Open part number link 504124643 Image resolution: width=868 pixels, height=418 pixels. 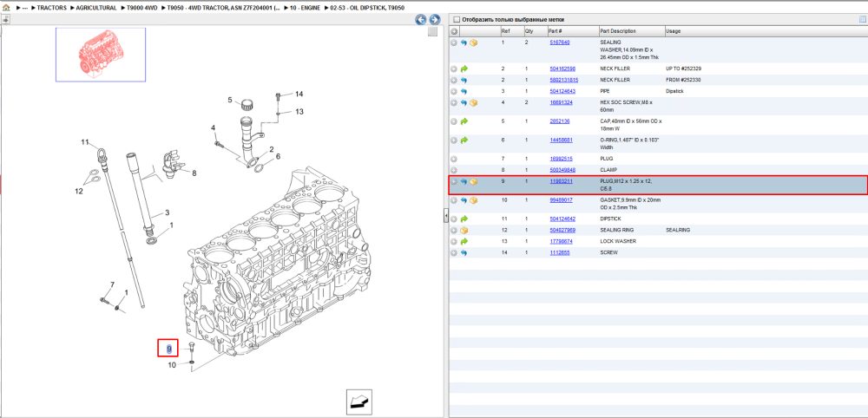pos(562,91)
